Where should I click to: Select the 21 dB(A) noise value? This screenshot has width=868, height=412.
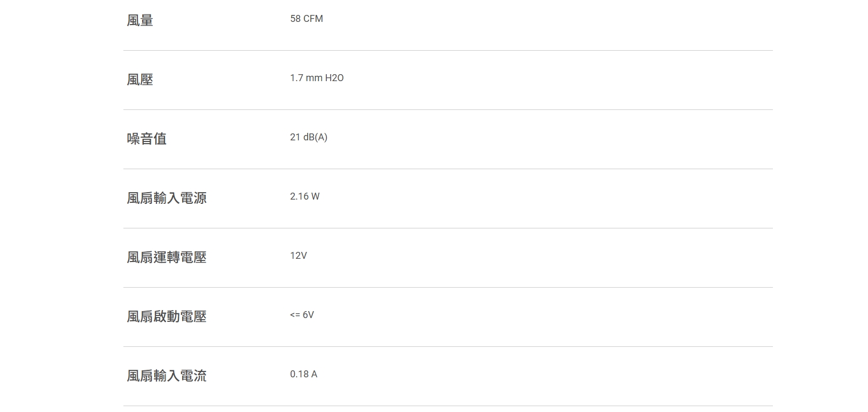(x=308, y=137)
